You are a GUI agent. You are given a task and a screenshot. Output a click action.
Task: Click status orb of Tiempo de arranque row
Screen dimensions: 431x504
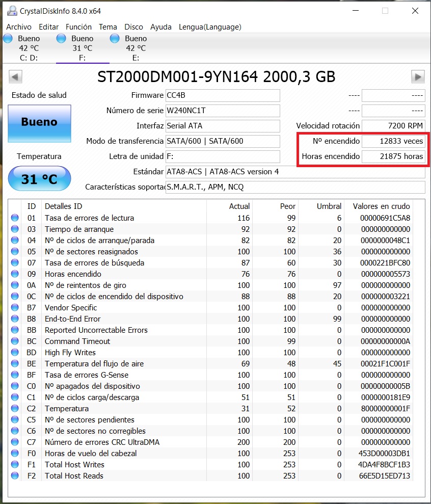pos(15,229)
